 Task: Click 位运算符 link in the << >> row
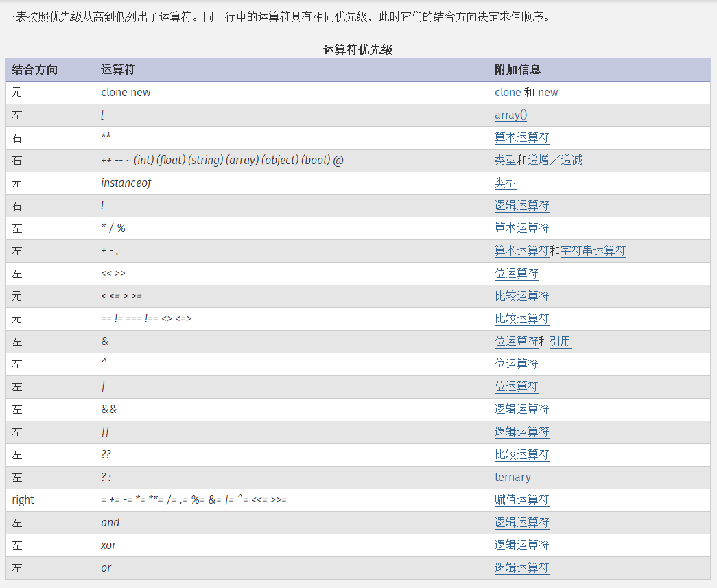pos(516,273)
